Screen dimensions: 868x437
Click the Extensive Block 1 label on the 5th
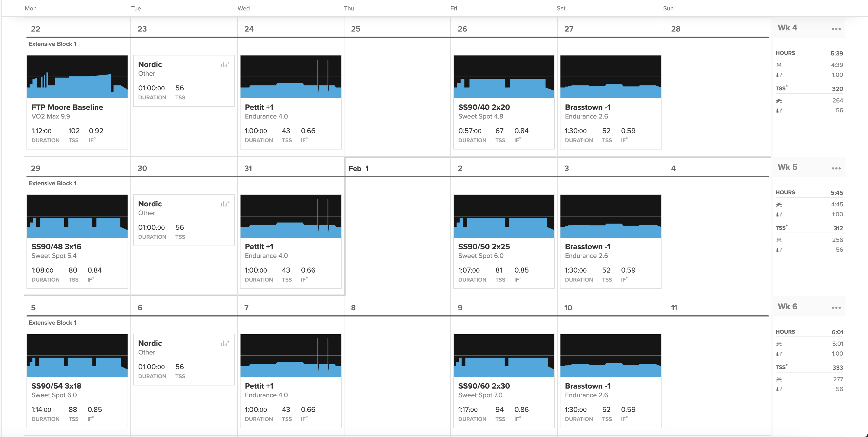[52, 322]
